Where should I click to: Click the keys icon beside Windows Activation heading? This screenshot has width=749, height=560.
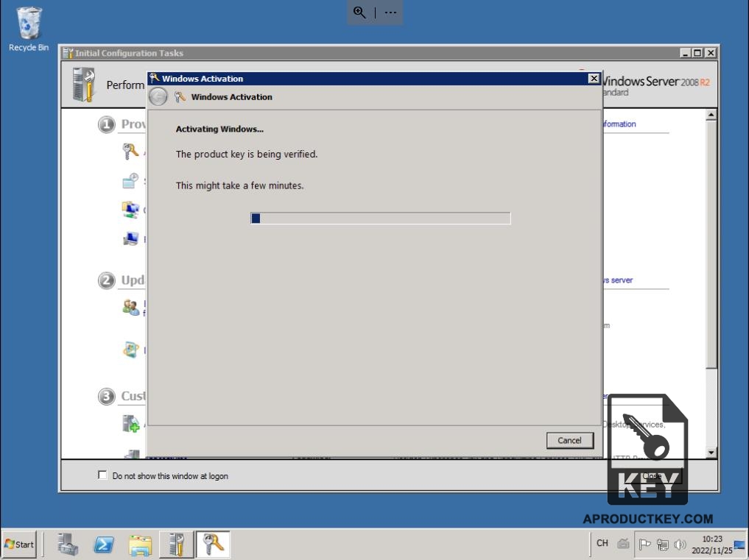click(180, 97)
